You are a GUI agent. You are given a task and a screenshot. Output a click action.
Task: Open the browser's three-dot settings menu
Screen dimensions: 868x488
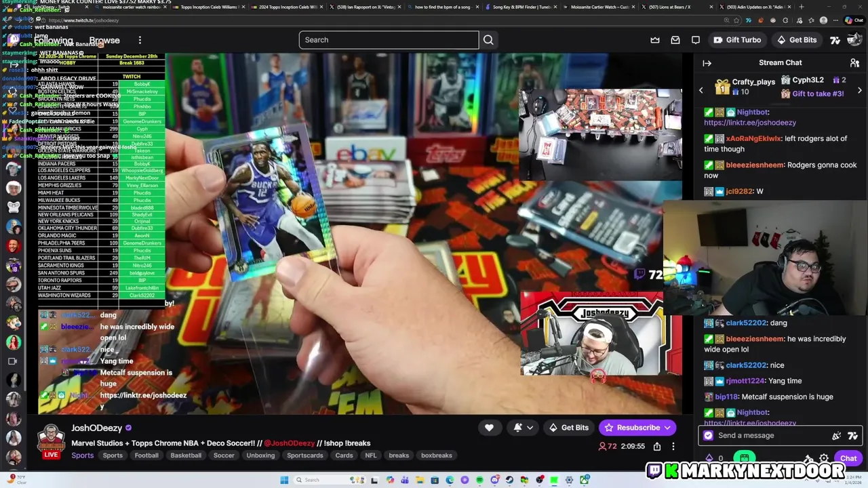point(835,20)
